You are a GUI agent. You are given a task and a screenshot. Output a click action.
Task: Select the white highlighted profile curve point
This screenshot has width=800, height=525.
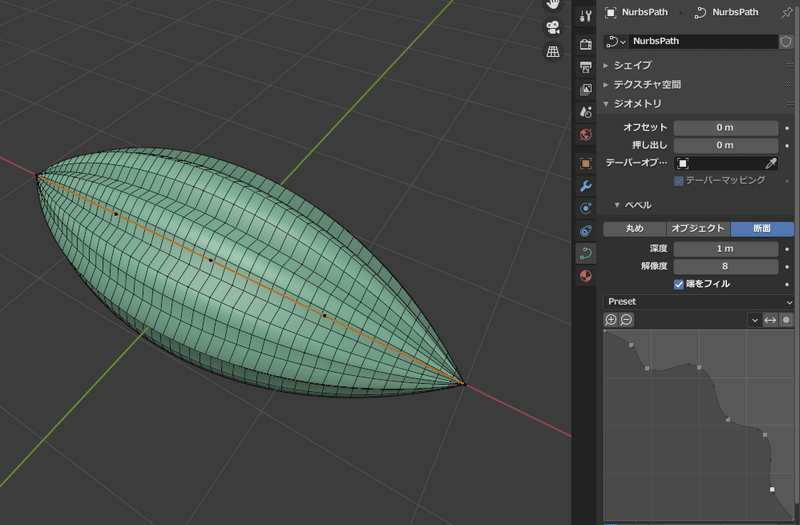tap(772, 489)
